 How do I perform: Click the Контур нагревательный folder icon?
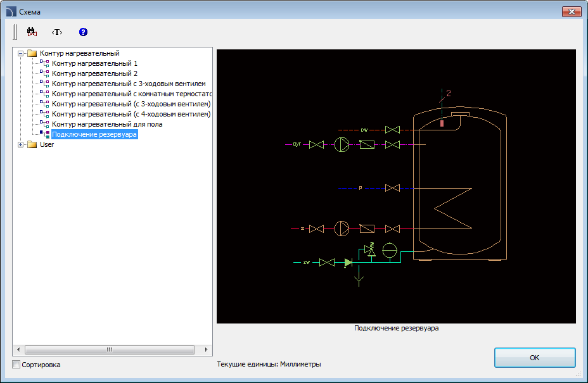pos(32,53)
